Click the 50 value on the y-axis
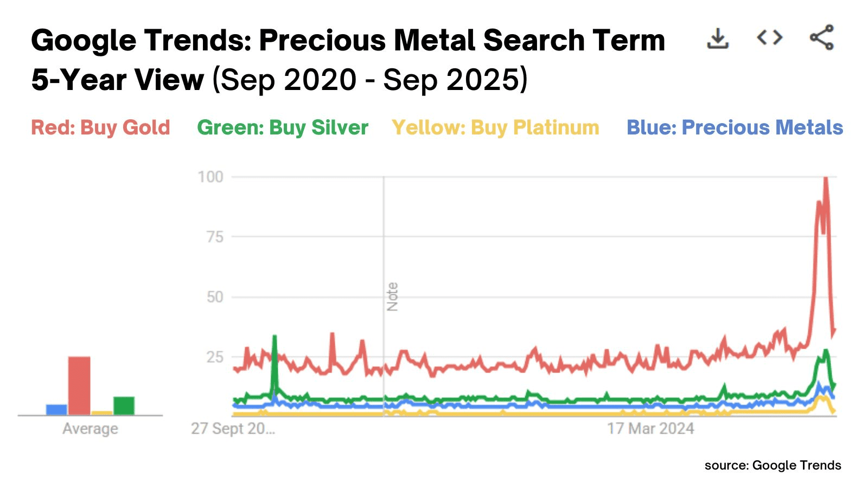 coord(215,297)
